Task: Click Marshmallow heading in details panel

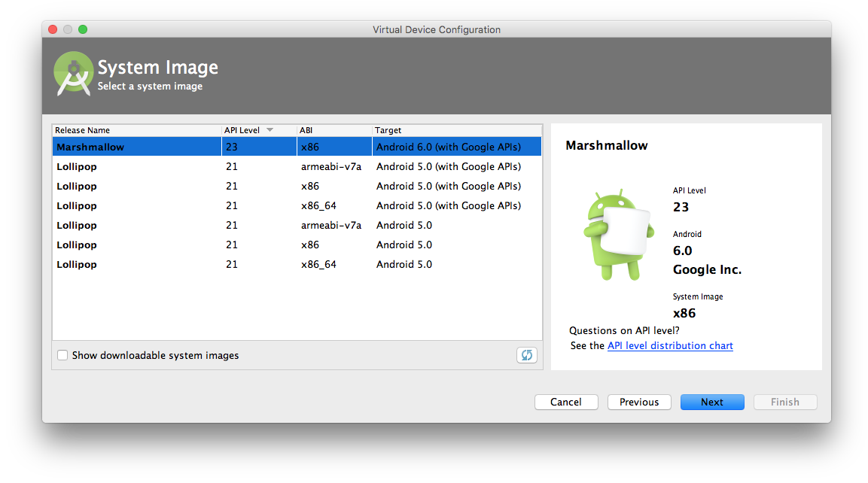Action: 607,145
